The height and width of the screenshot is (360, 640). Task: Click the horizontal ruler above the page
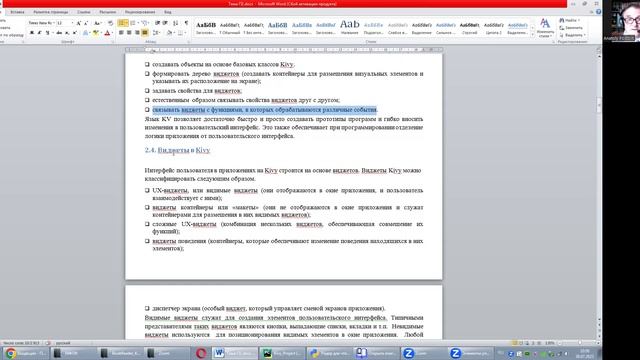tap(284, 49)
